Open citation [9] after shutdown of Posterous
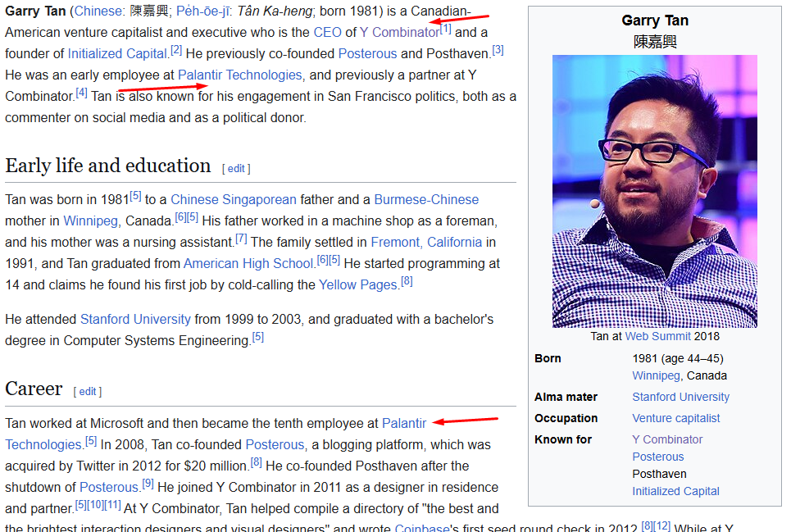Screen dimensions: 791x532 click(x=148, y=484)
